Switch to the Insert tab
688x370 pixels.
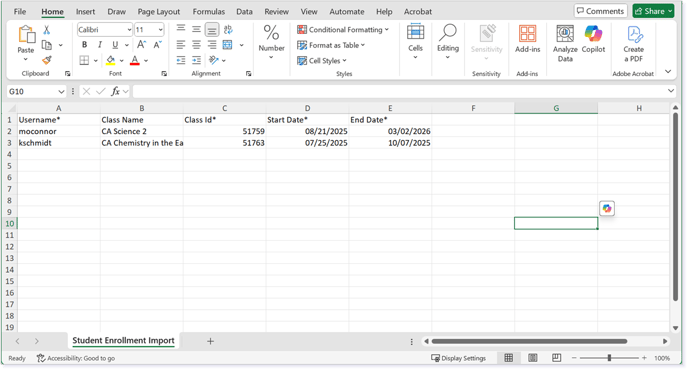(85, 11)
